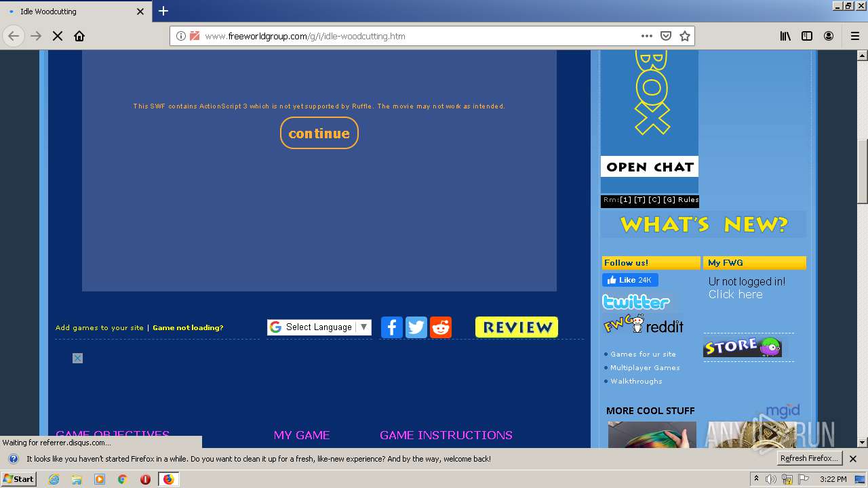Viewport: 868px width, 488px height.
Task: Click the OPEN CHAT button
Action: (x=650, y=167)
